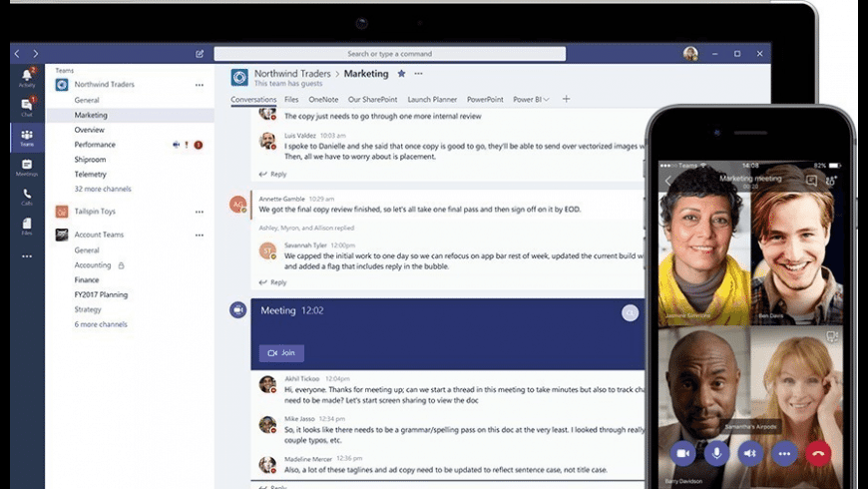Open Northwind Traders team options menu
This screenshot has height=489, width=868.
click(x=200, y=85)
